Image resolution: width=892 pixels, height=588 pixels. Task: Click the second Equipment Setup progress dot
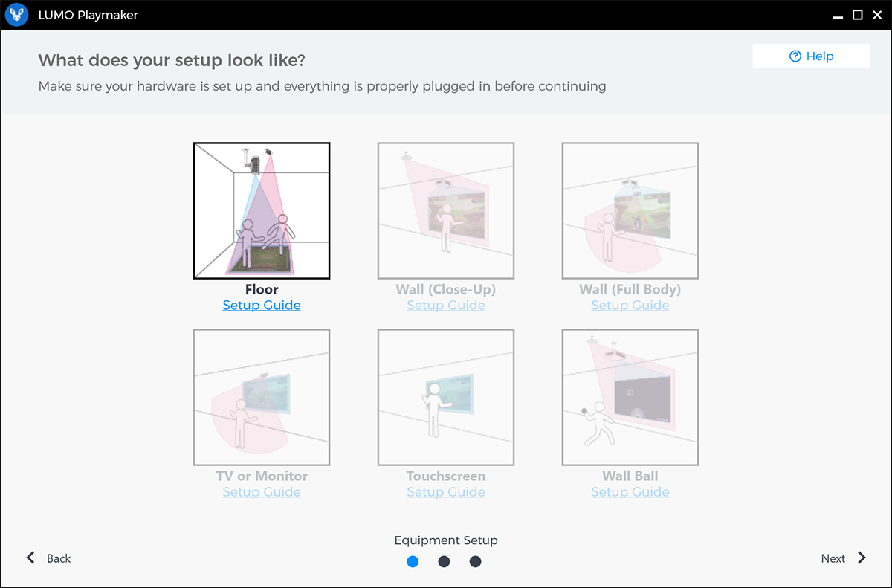[444, 561]
